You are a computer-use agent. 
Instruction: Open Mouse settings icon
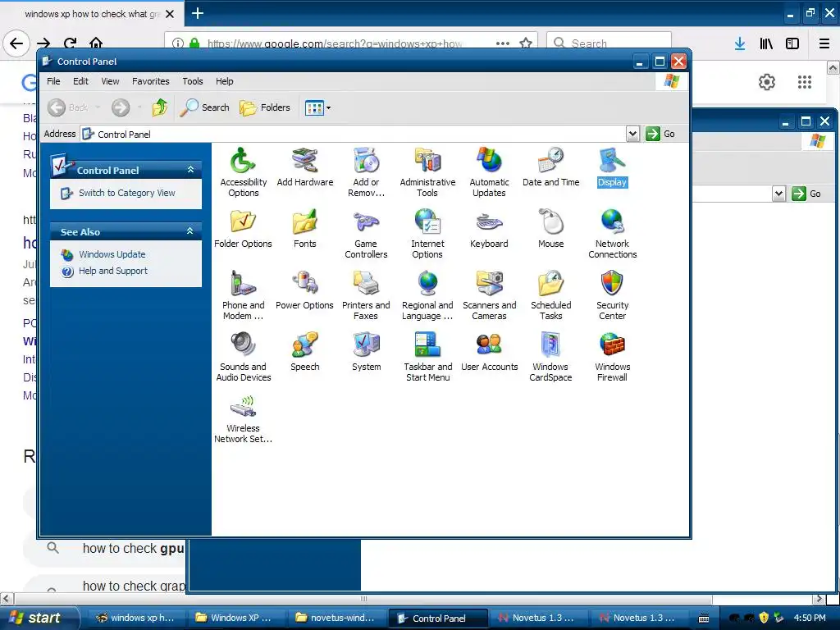tap(550, 229)
